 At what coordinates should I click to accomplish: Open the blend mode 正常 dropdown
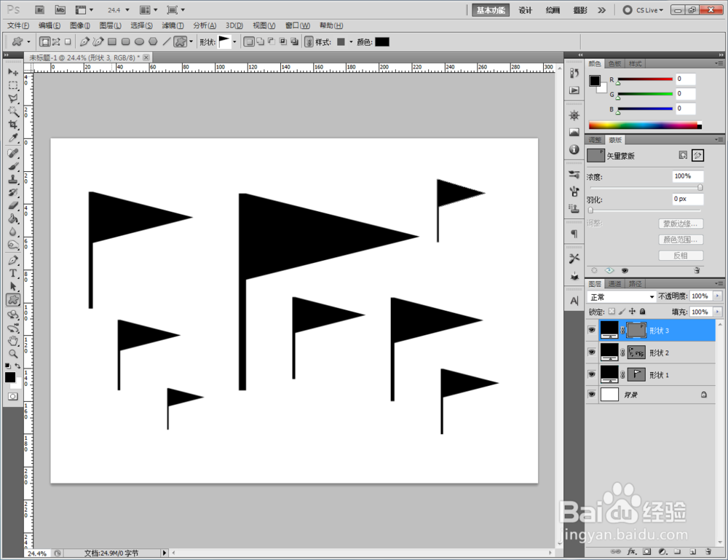[x=621, y=296]
